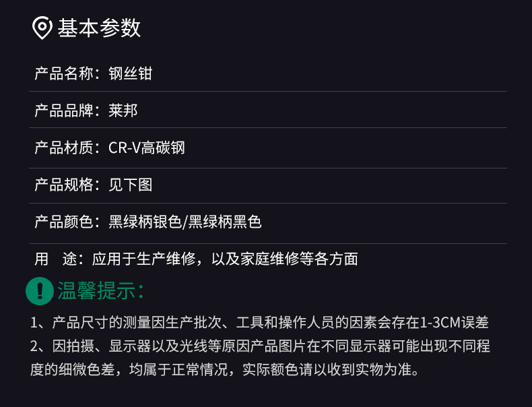This screenshot has height=407, width=532.
Task: Click the brand name 莱邦
Action: coord(123,111)
